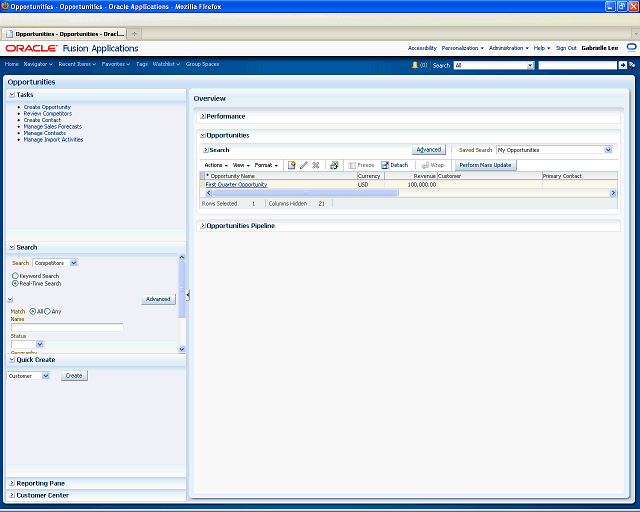Click the export icon in the opportunities toolbar
The image size is (640, 512).
click(334, 165)
